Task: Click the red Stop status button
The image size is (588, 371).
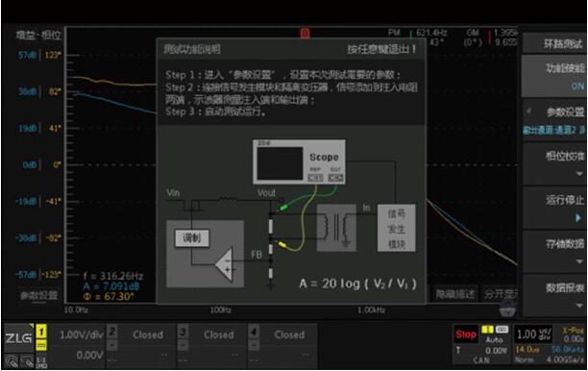Action: (x=466, y=334)
